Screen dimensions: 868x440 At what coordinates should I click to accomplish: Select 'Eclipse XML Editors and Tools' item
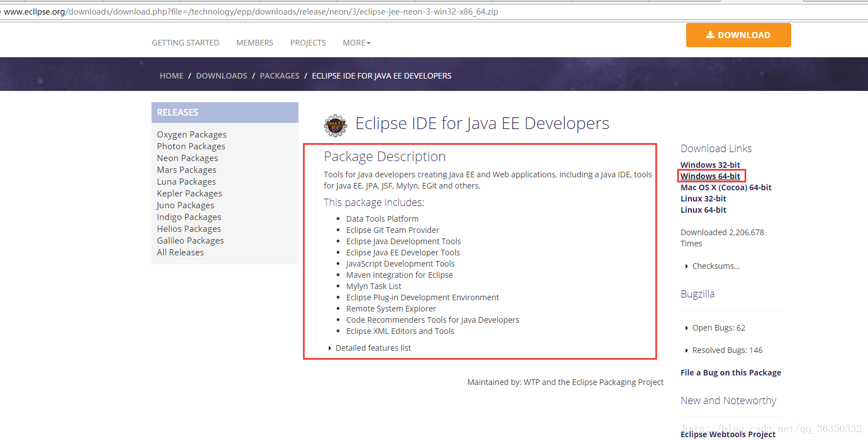[x=400, y=331]
